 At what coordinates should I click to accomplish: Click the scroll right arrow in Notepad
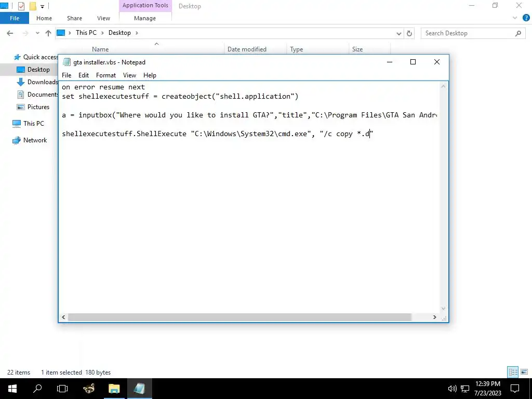click(435, 317)
